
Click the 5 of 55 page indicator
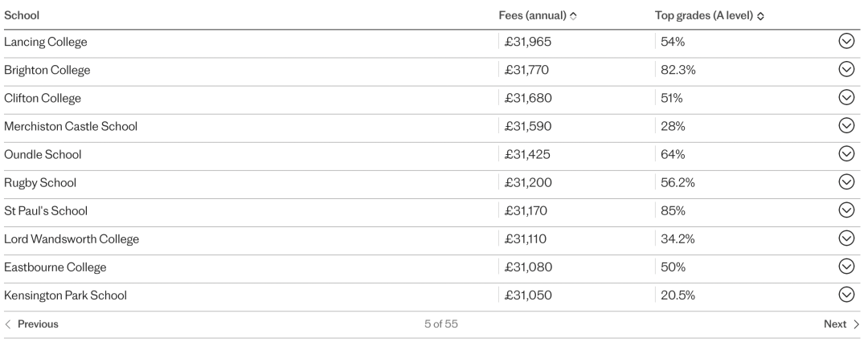click(441, 324)
